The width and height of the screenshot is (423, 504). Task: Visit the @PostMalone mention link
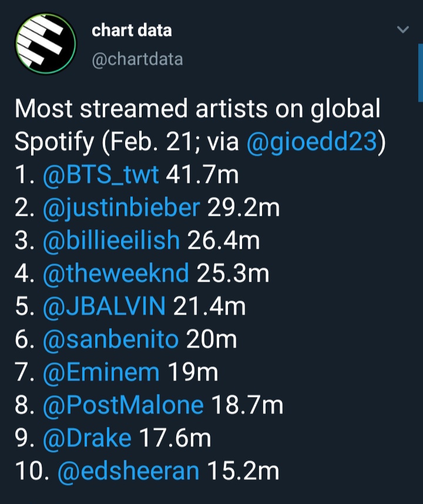pos(123,405)
